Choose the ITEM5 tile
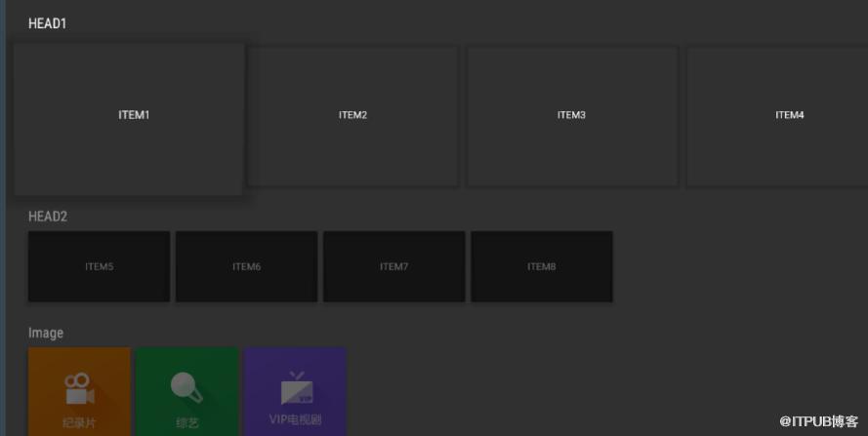This screenshot has height=436, width=868. (x=99, y=266)
